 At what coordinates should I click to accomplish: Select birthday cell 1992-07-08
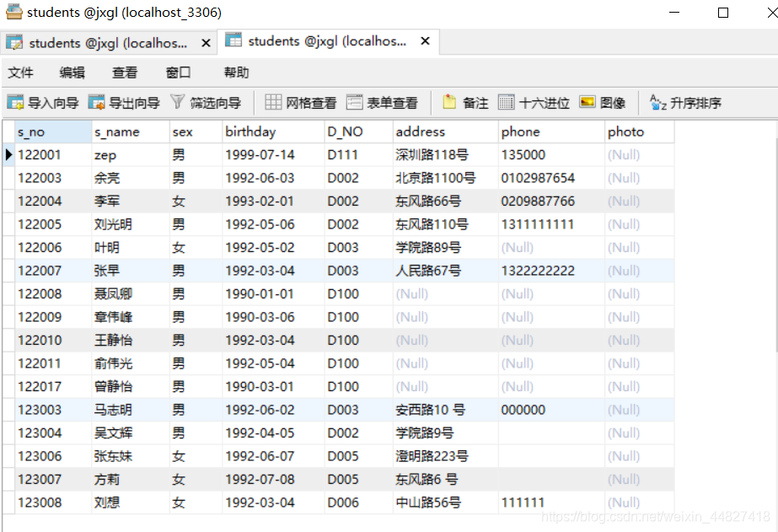tap(273, 480)
